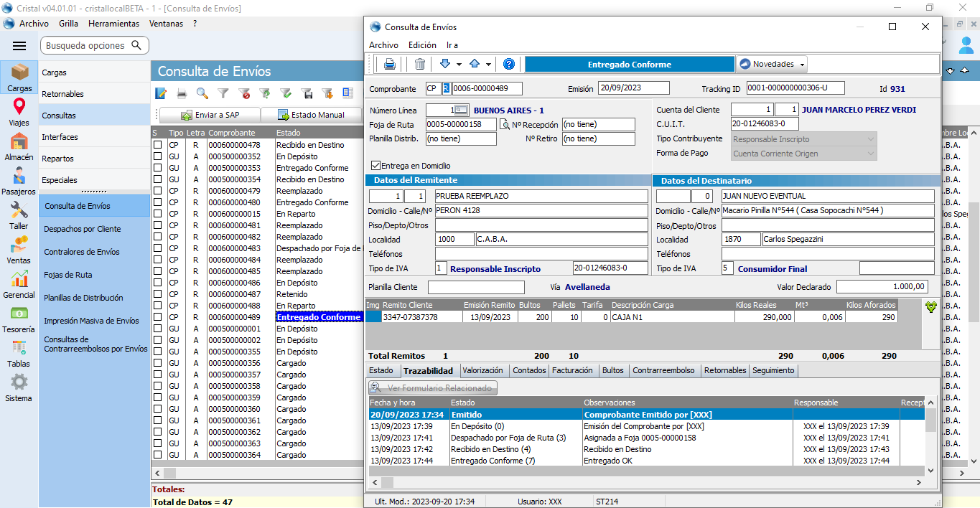
Task: Open the Almacén warehouse module
Action: tap(19, 147)
